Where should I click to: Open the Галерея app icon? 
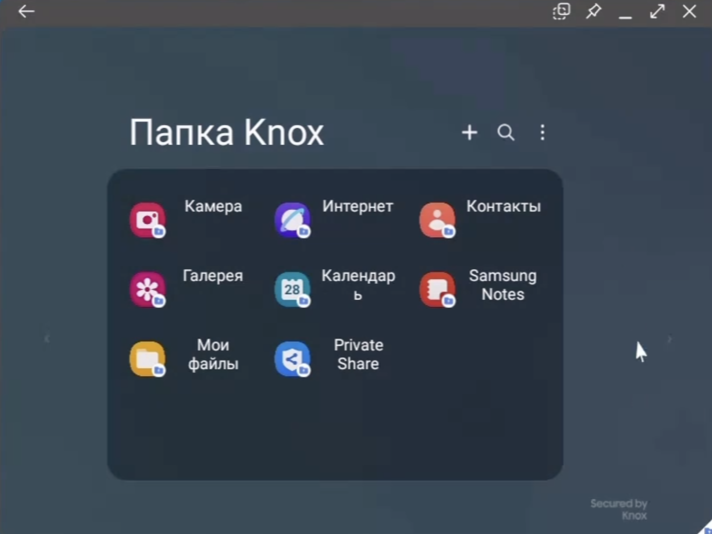pyautogui.click(x=147, y=290)
